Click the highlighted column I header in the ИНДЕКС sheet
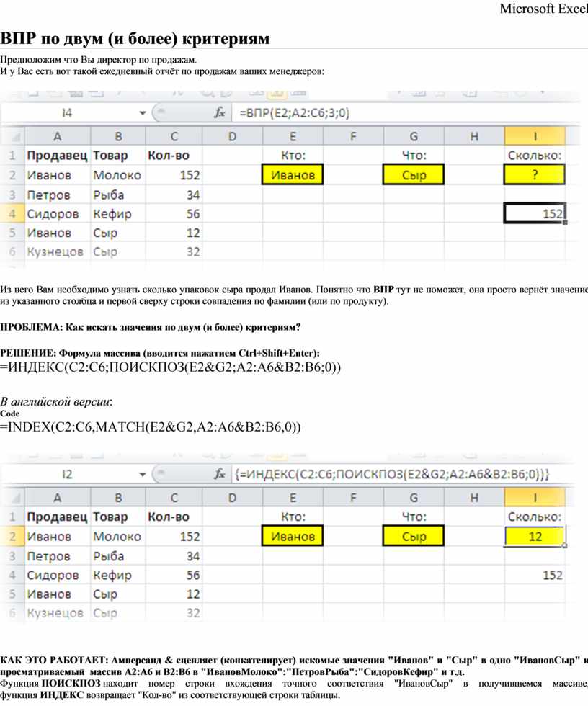 coord(535,498)
